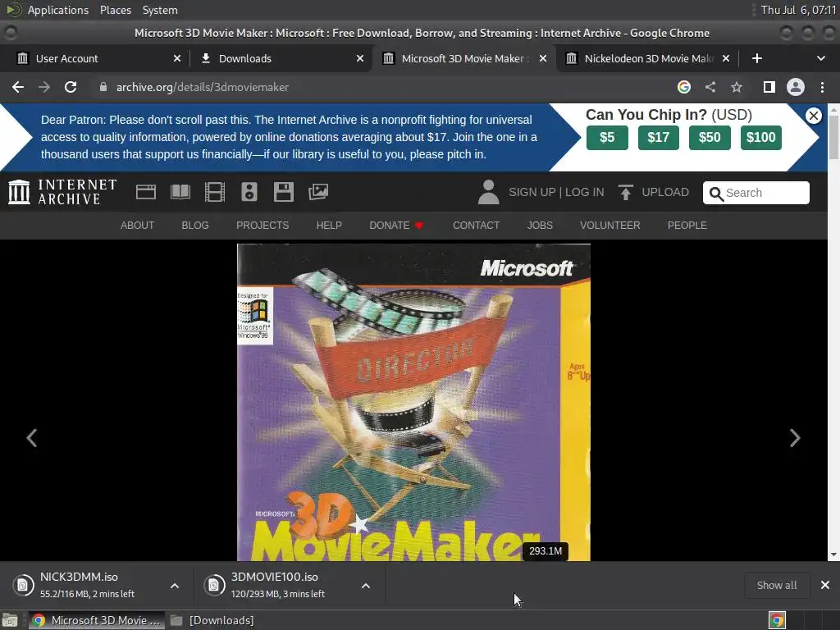The image size is (840, 630).
Task: Open the Google icon in the address bar
Action: coord(683,87)
